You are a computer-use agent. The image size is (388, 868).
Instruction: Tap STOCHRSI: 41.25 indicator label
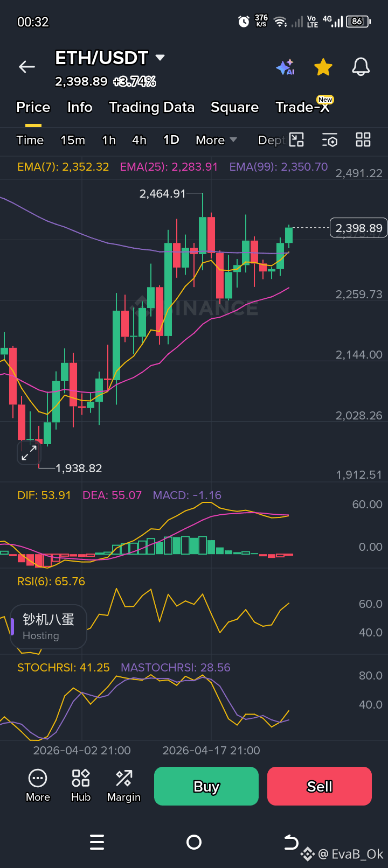64,668
